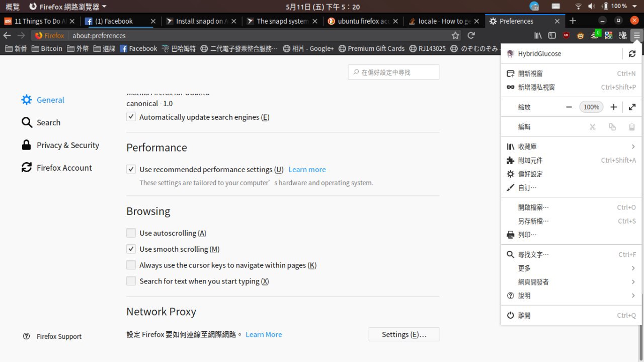
Task: Open the 選課 bookmarks folder
Action: [x=104, y=48]
